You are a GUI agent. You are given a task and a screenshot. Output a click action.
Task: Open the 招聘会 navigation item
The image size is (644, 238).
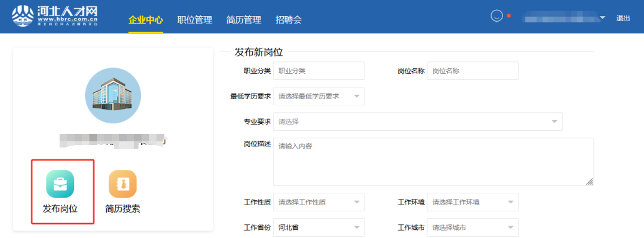pyautogui.click(x=289, y=20)
